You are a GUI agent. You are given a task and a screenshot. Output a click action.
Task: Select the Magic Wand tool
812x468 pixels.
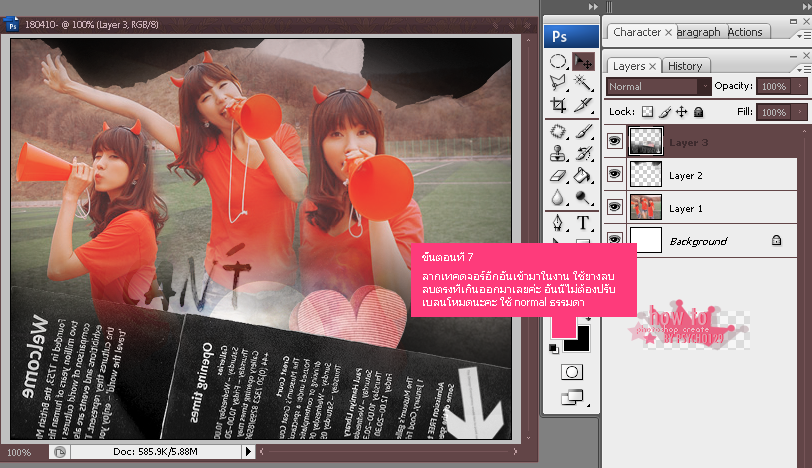584,83
